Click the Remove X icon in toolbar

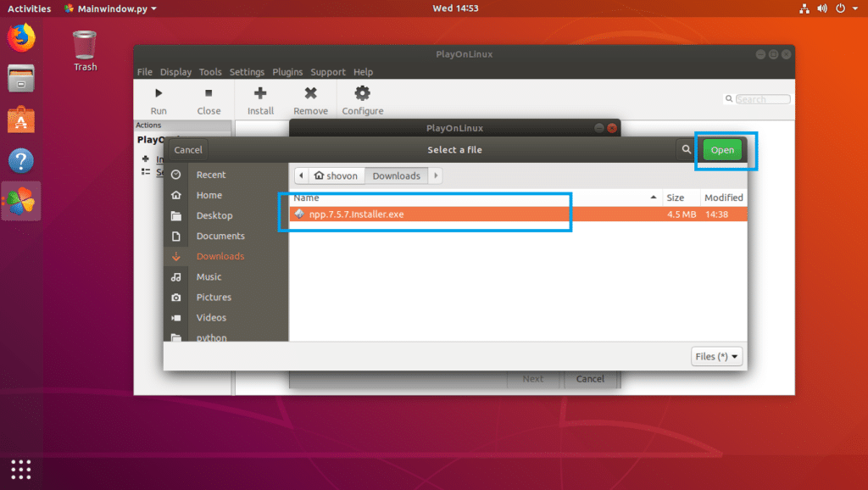point(310,94)
